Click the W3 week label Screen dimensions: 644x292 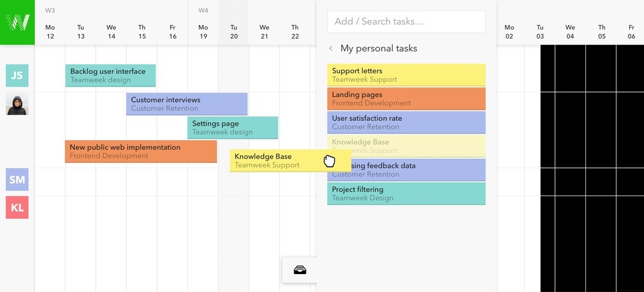[50, 10]
